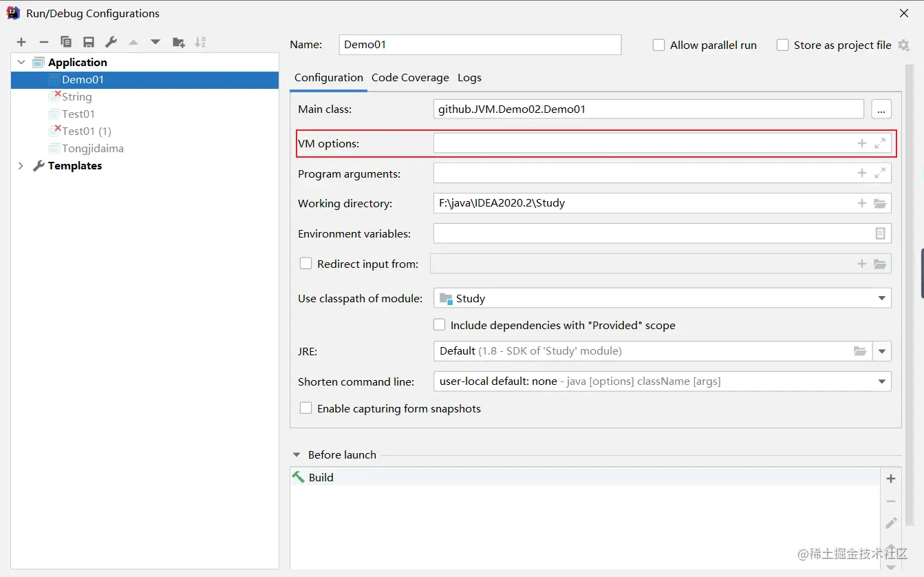The width and height of the screenshot is (924, 577).
Task: Remove Before launch task with minus icon
Action: point(891,501)
